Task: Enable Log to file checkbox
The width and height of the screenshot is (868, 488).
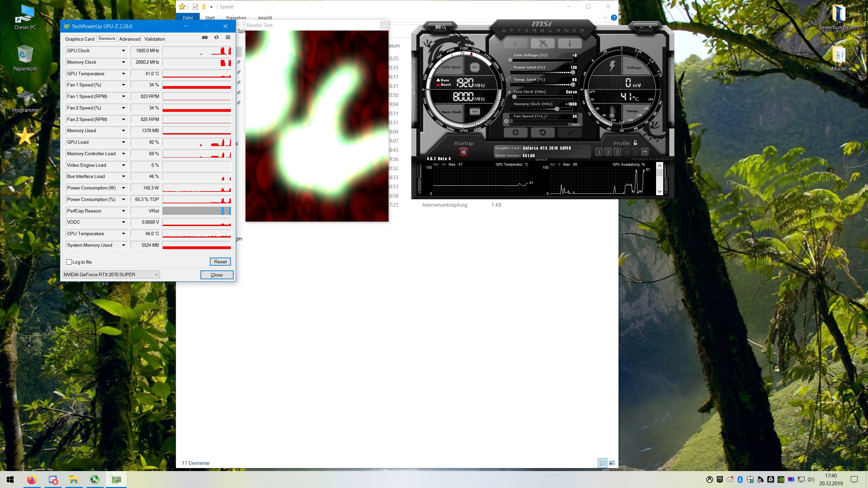Action: click(x=69, y=262)
